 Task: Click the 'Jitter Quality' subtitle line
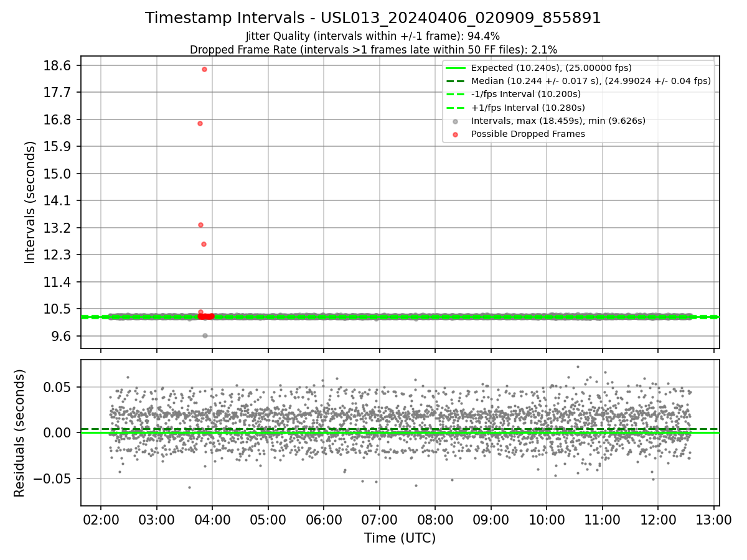(373, 37)
